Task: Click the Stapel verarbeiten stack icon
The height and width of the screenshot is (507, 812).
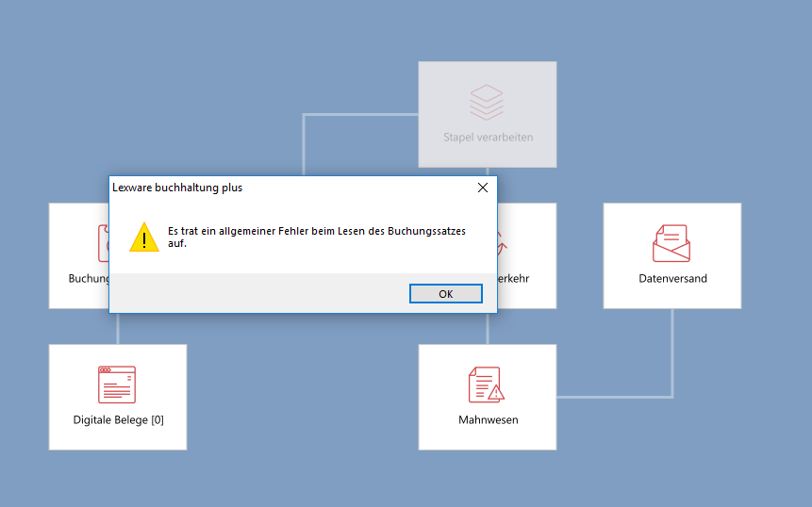Action: pyautogui.click(x=487, y=103)
